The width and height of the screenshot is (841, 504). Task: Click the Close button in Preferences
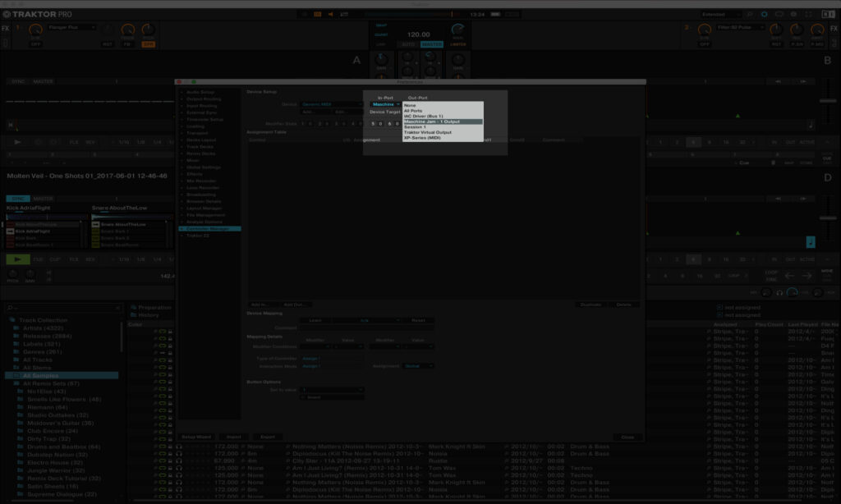point(627,437)
